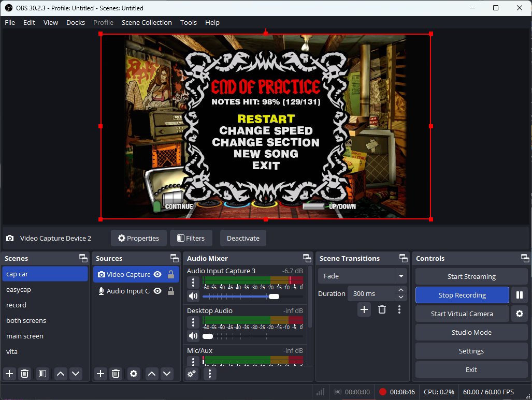Open Virtual Camera settings gear

[520, 314]
